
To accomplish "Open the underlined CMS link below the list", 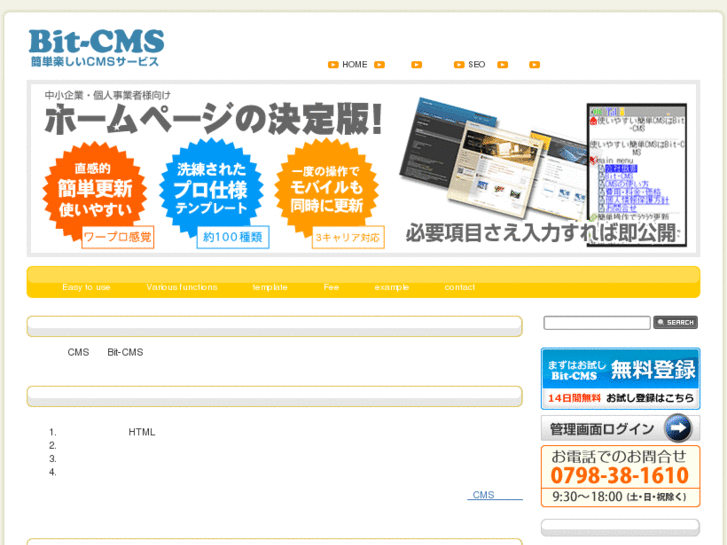I will 495,495.
